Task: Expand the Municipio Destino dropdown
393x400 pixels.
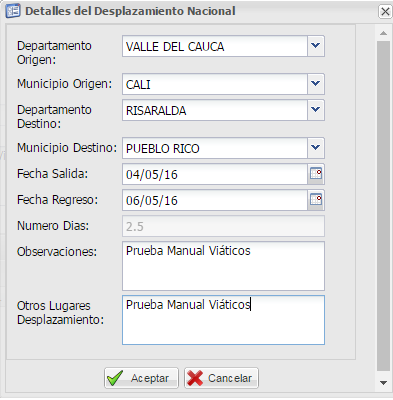Action: coord(316,148)
